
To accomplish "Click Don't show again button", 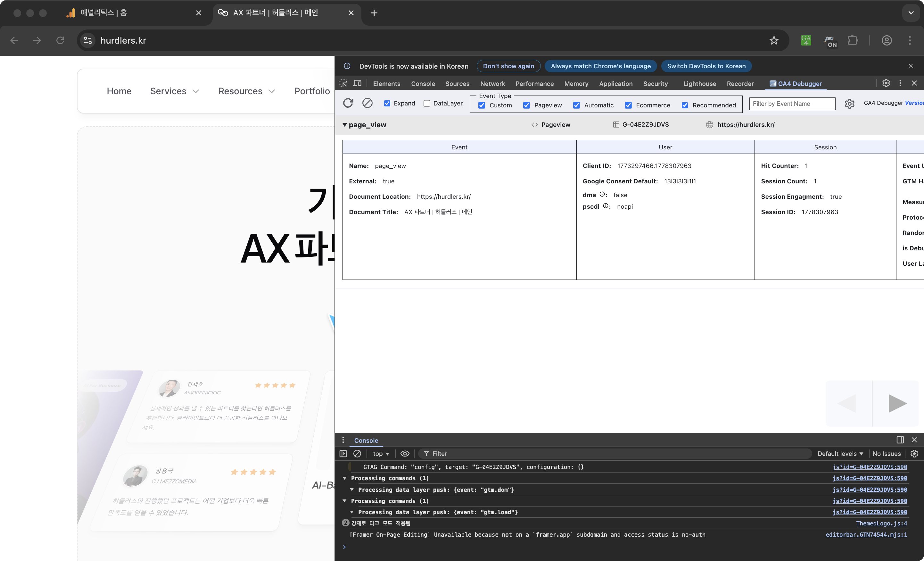I will 508,66.
